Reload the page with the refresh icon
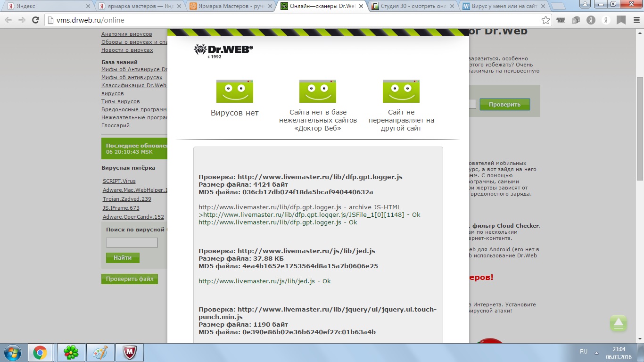The height and width of the screenshot is (362, 644). (x=35, y=20)
